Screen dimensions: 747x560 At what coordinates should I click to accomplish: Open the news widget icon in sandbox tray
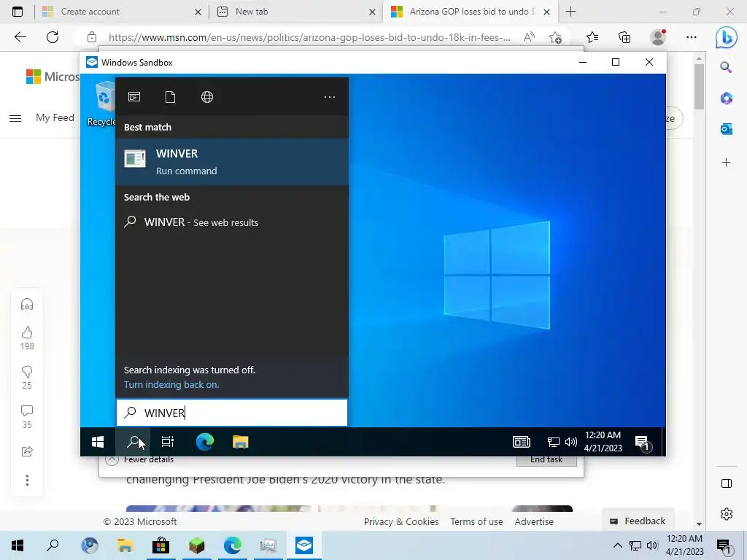click(x=521, y=442)
